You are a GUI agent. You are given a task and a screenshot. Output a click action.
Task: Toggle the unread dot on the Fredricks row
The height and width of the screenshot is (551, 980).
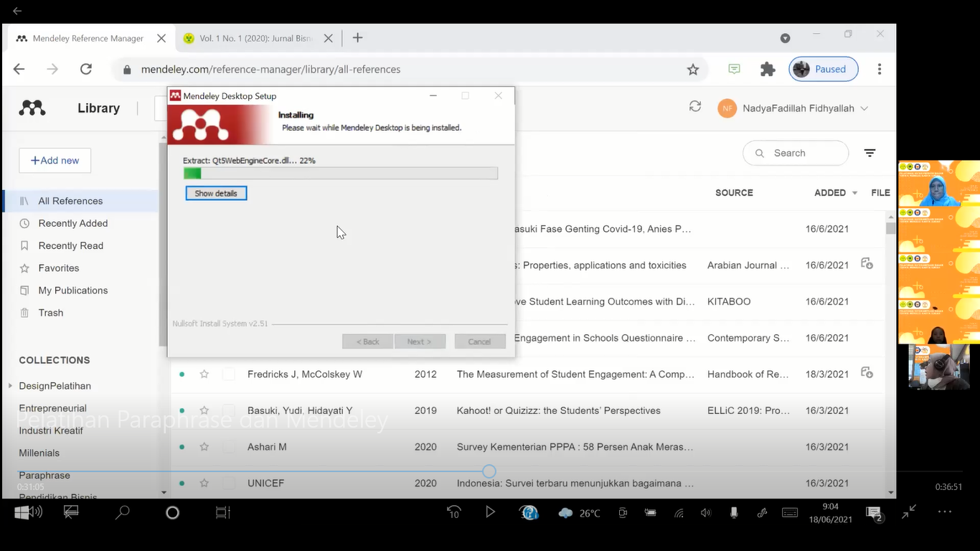[182, 374]
